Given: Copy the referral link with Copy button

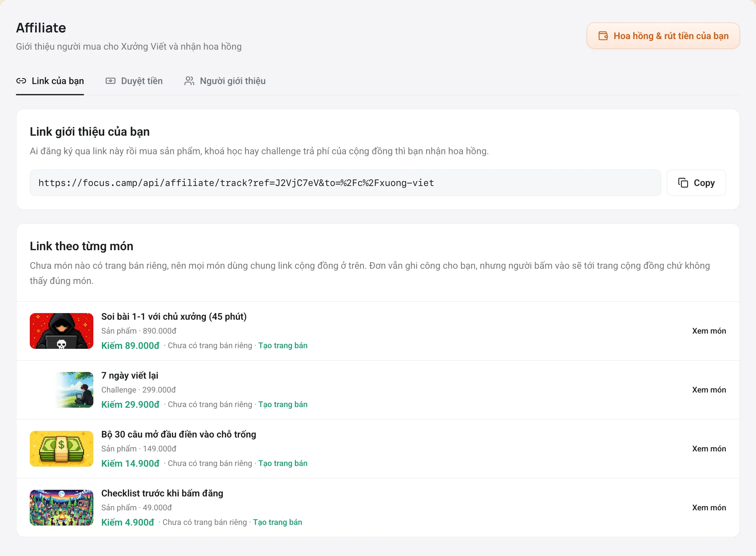Looking at the screenshot, I should (x=696, y=183).
